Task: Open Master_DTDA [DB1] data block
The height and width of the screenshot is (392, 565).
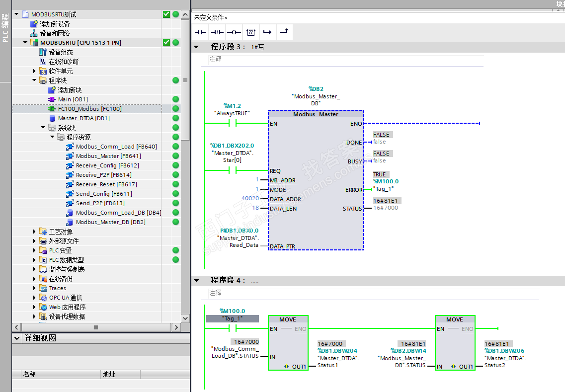Action: 83,118
